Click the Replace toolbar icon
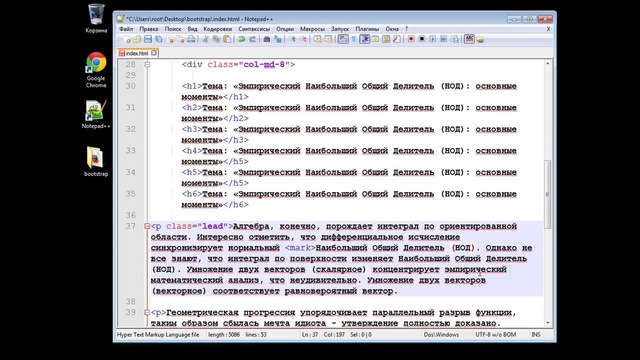This screenshot has width=640, height=360. pyautogui.click(x=278, y=39)
